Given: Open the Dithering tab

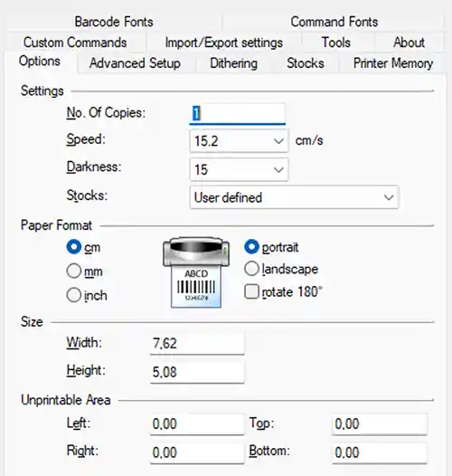Looking at the screenshot, I should point(233,63).
